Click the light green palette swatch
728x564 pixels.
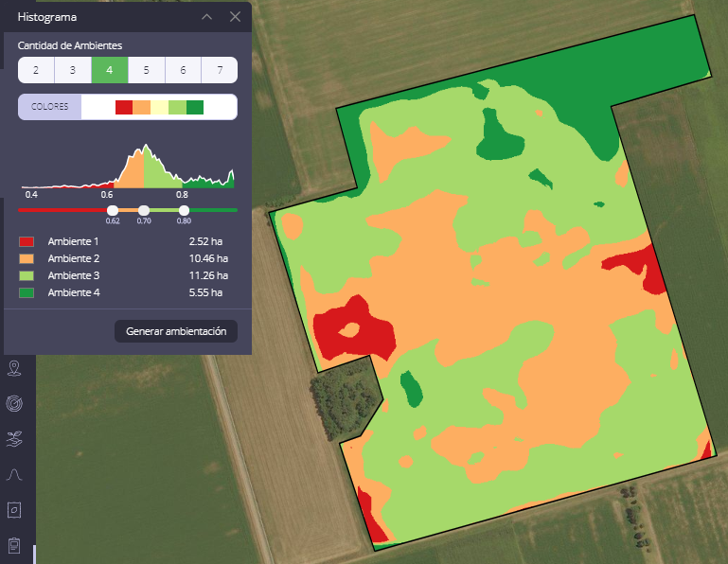(x=177, y=107)
